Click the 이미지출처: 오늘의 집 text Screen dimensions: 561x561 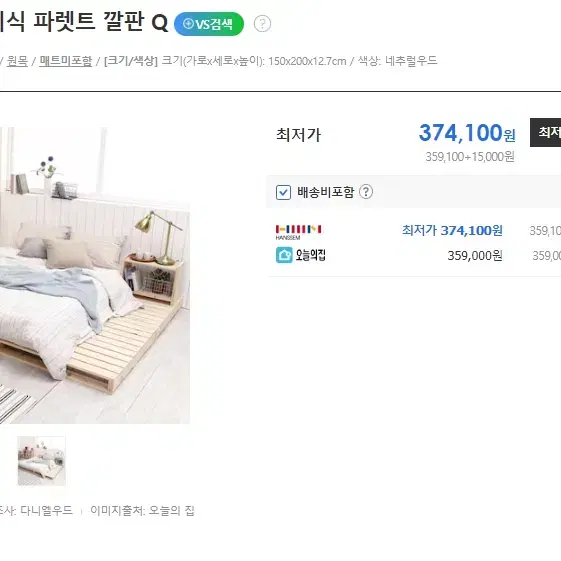[142, 510]
